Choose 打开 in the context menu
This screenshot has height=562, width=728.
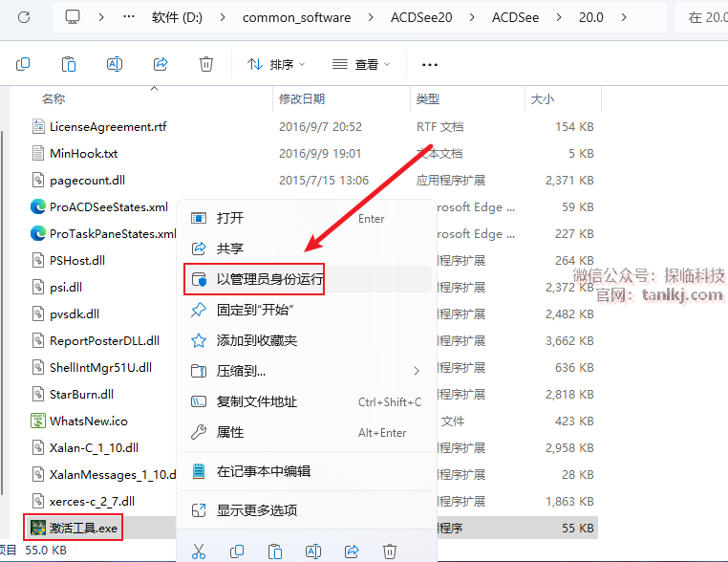tap(307, 218)
